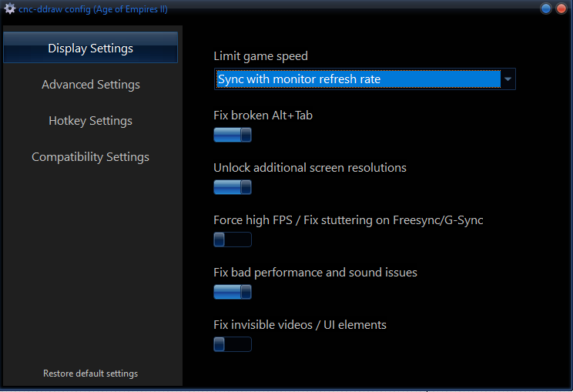Go to the Hotkey Settings tab
Screen dimensions: 573x392
(x=91, y=121)
